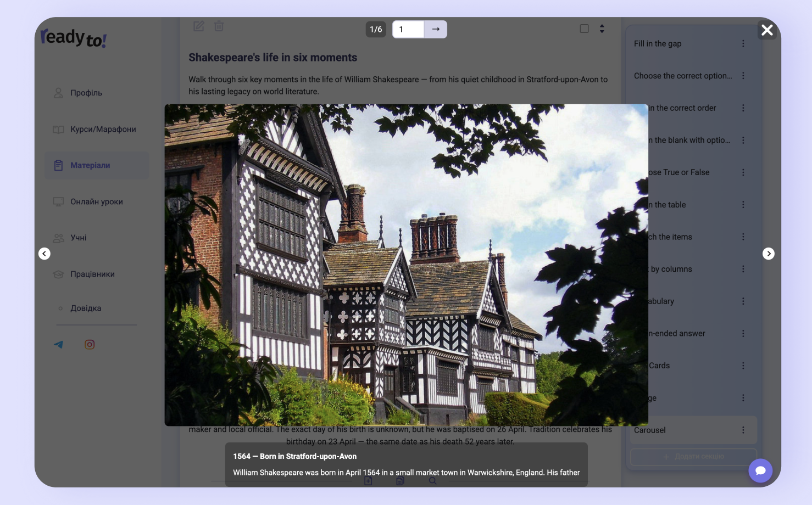The image size is (812, 505).
Task: Open options menu for the Cards section
Action: [x=743, y=366]
